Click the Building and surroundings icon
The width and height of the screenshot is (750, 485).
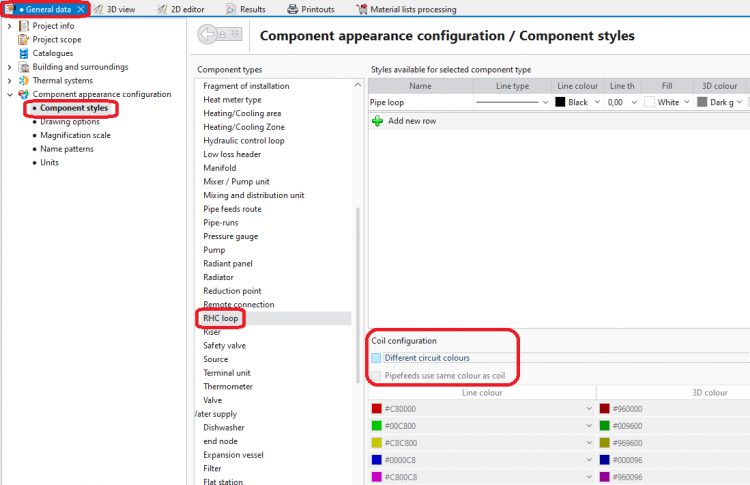pyautogui.click(x=24, y=67)
